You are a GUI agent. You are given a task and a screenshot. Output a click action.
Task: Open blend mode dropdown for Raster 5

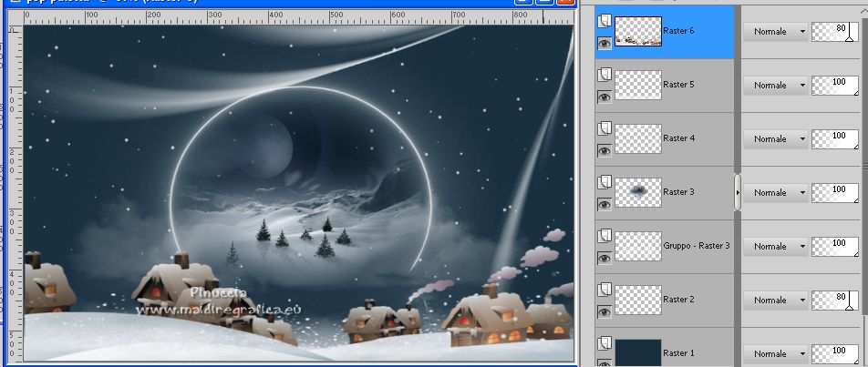pyautogui.click(x=774, y=85)
